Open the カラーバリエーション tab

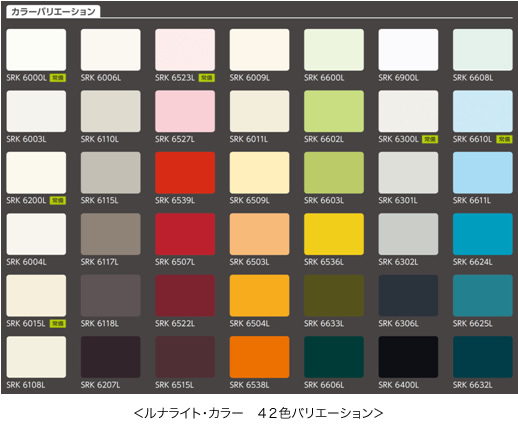click(x=53, y=12)
